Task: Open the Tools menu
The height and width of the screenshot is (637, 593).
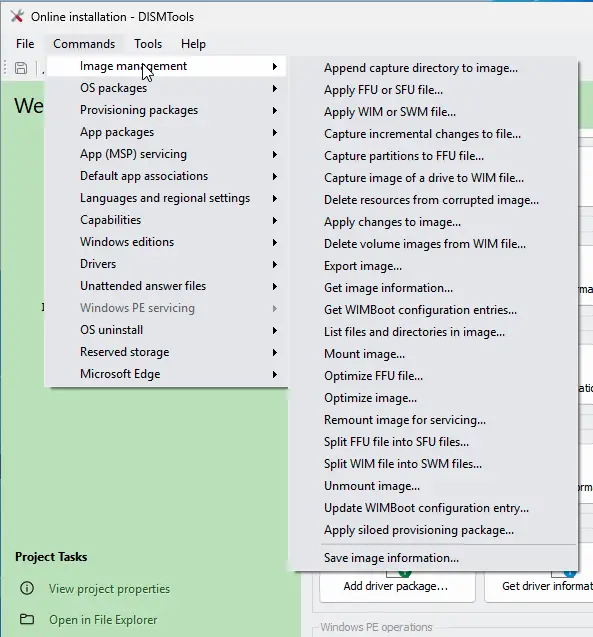Action: pos(148,44)
